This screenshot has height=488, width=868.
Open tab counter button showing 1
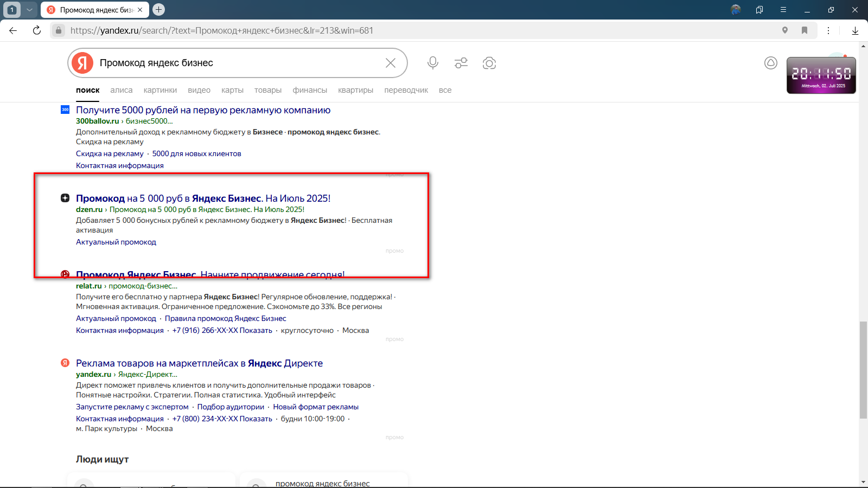tap(12, 9)
